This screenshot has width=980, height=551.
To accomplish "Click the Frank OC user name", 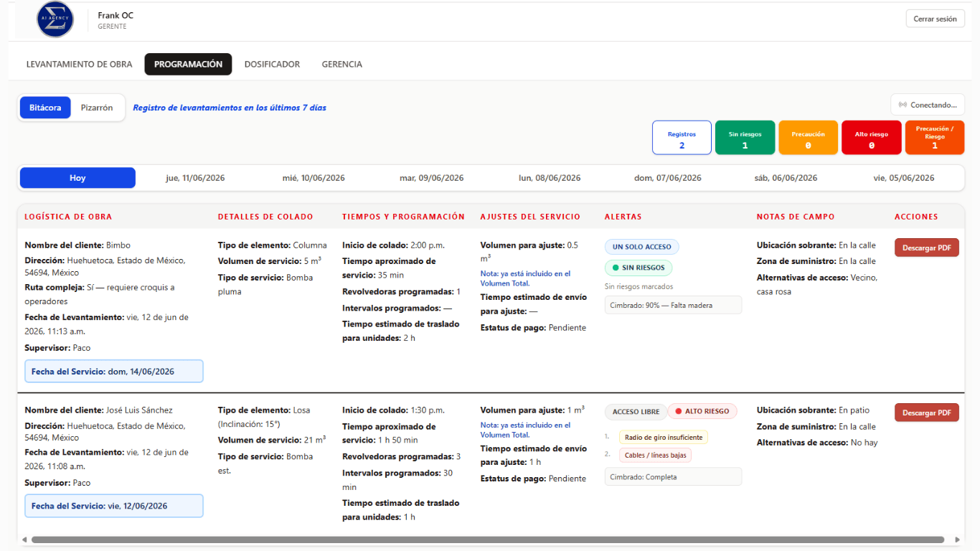I will 116,15.
